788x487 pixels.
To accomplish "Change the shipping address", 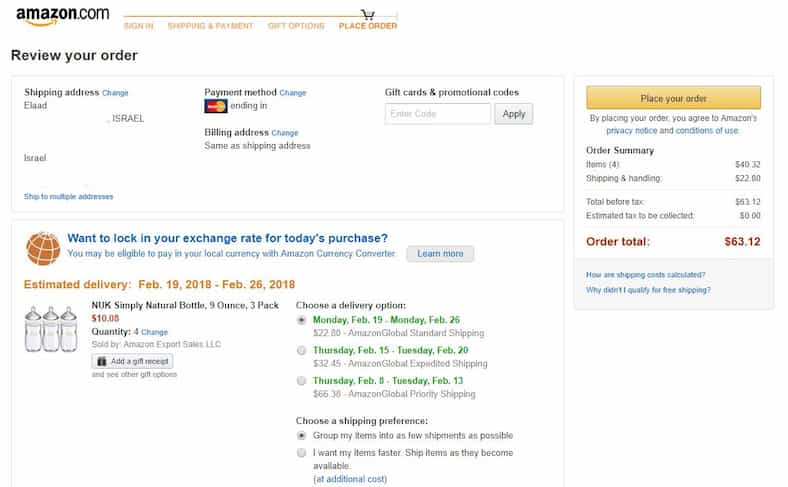I will (x=115, y=93).
